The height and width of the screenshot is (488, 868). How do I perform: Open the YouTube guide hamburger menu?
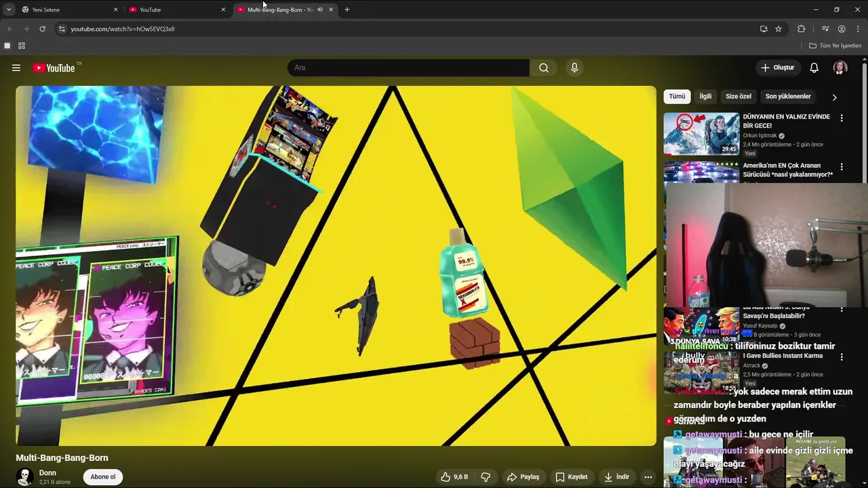coord(16,68)
